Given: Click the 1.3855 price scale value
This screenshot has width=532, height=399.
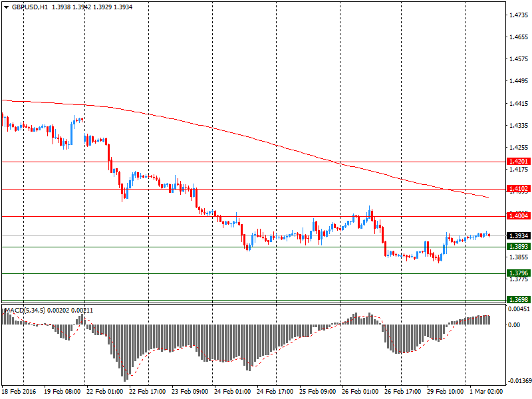Looking at the screenshot, I should (519, 257).
